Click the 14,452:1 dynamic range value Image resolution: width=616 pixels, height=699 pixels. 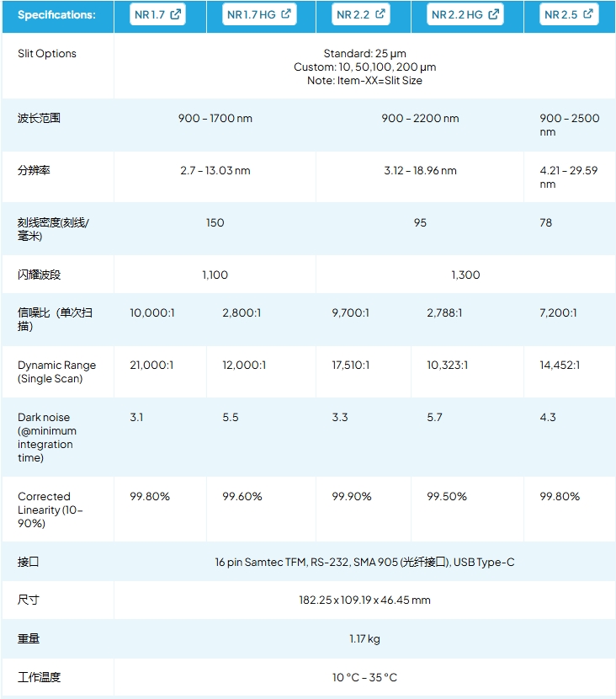click(560, 366)
